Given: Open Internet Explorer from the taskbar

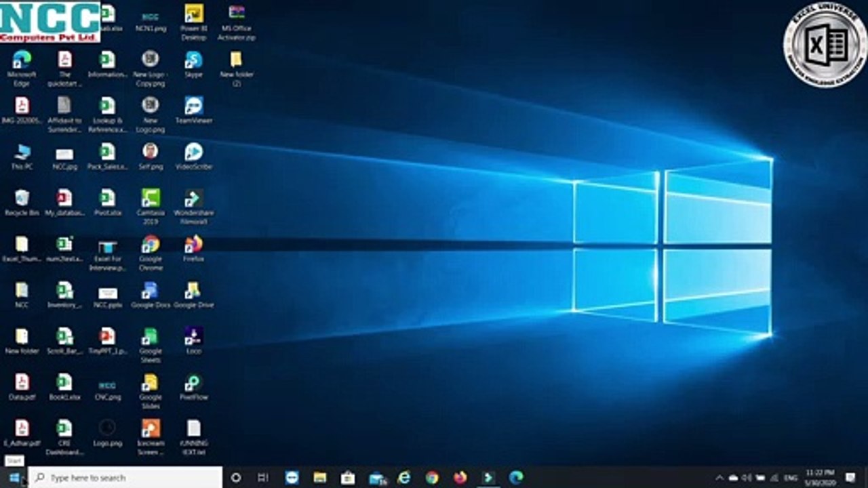Looking at the screenshot, I should click(x=404, y=478).
